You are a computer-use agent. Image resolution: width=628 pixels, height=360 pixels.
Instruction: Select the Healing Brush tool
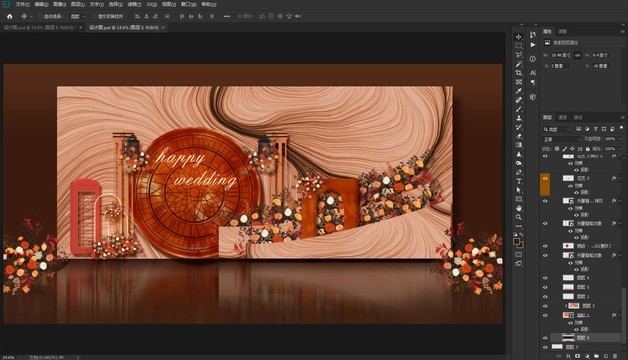coord(519,100)
